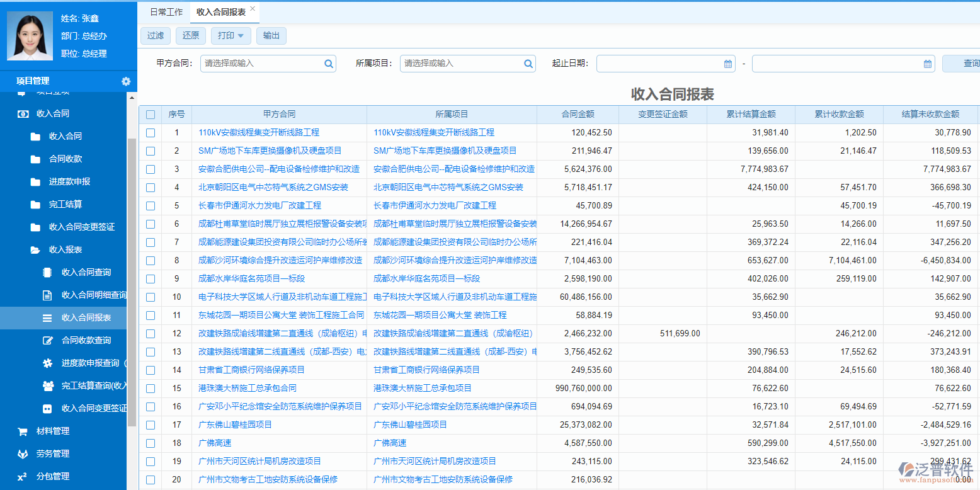Open the 港珠澳大桥施工总承包合同 link
This screenshot has height=490, width=980.
coord(247,389)
